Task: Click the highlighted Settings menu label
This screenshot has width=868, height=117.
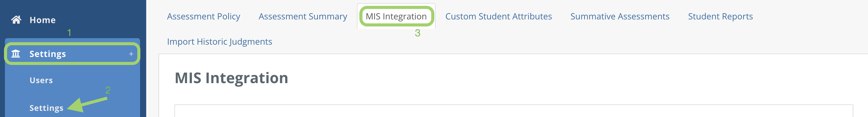Action: (x=48, y=54)
